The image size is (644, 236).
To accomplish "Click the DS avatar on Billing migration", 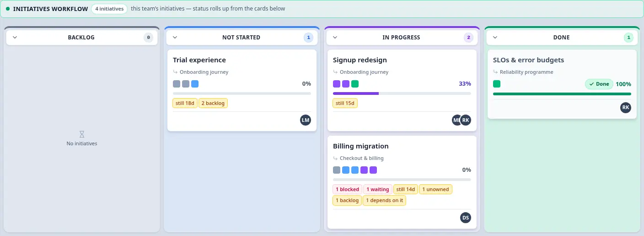I will click(466, 218).
